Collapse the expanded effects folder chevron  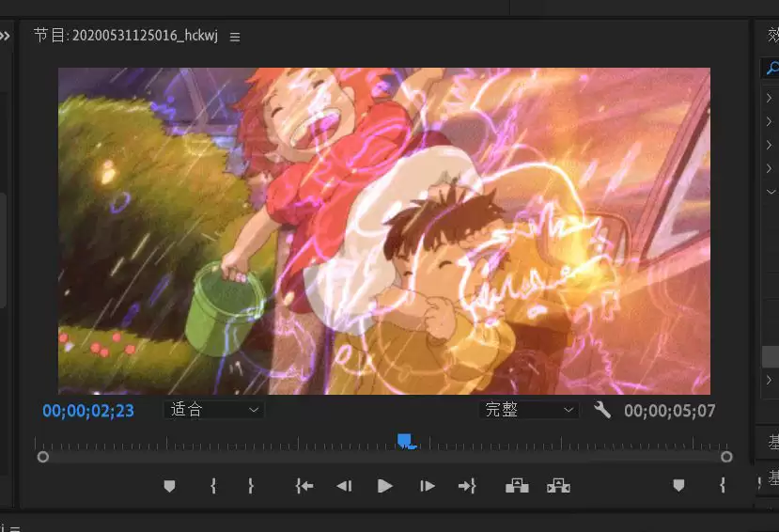771,192
